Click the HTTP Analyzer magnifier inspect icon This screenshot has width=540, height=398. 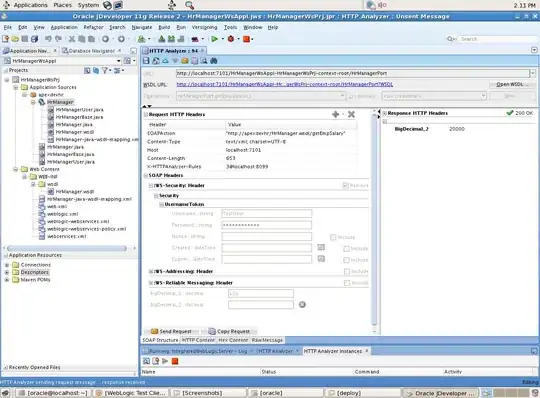204,61
